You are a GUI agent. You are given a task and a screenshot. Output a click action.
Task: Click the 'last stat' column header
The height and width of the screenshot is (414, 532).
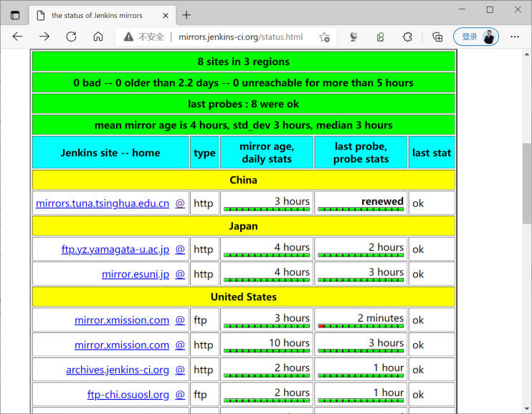coord(432,153)
